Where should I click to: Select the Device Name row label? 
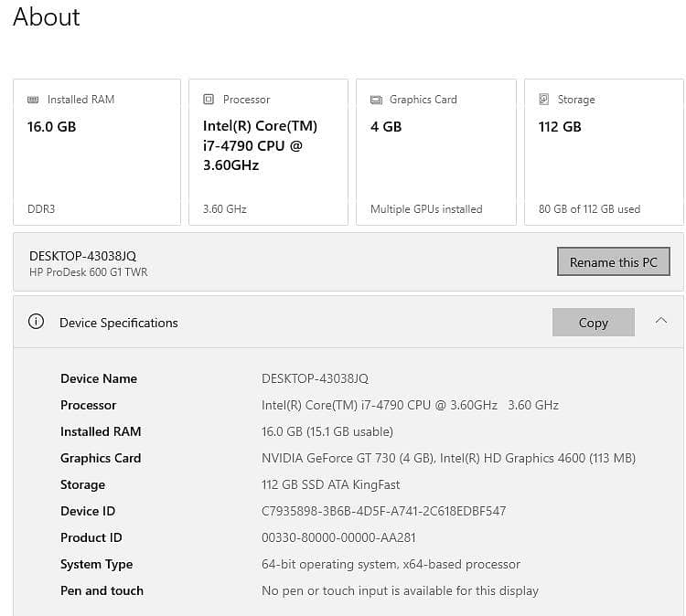[x=99, y=378]
